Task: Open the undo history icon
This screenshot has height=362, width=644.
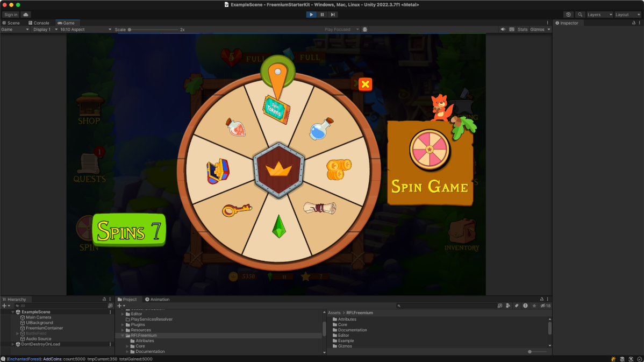Action: (x=568, y=15)
